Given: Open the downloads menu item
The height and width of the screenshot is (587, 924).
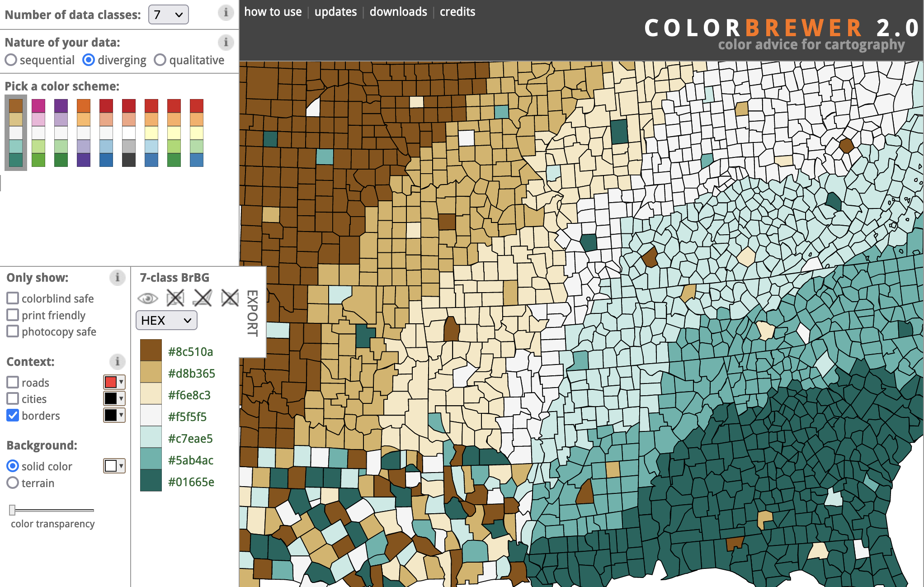Looking at the screenshot, I should 398,12.
